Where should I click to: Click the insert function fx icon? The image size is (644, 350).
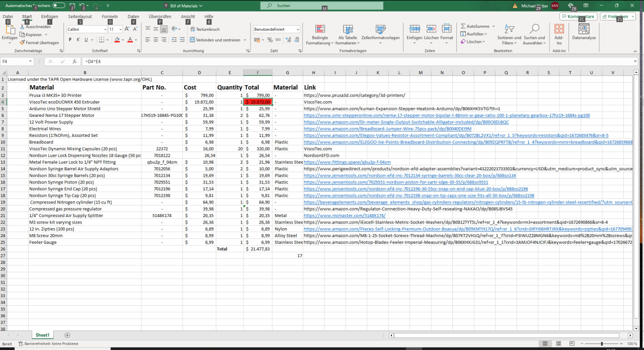pyautogui.click(x=74, y=61)
